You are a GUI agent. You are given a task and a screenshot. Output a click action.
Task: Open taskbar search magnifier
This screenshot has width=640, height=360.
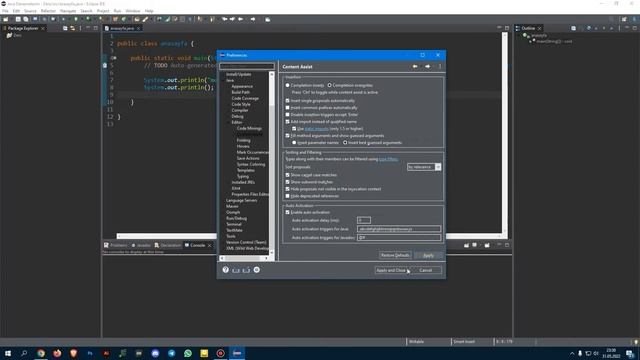[24, 353]
